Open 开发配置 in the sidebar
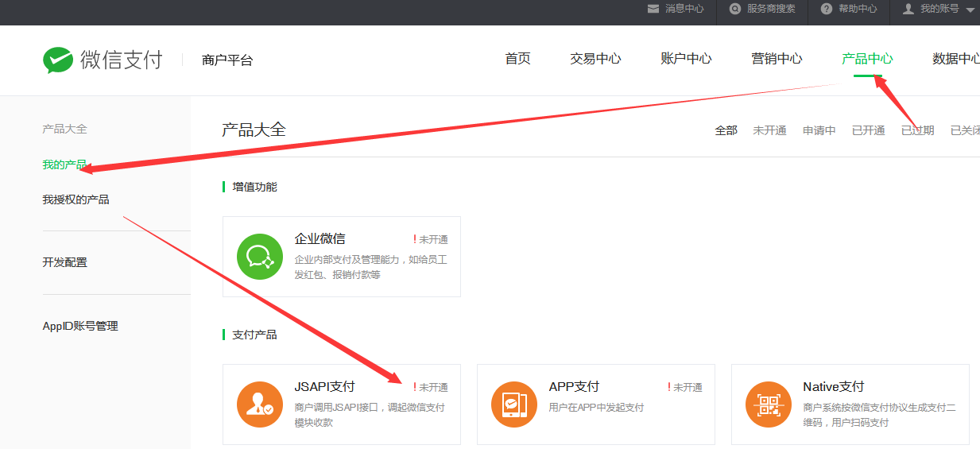 click(64, 262)
